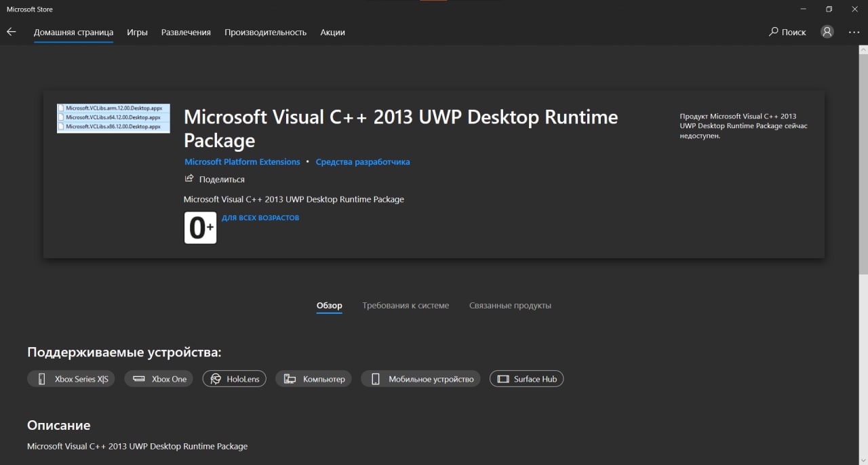Switch to the Игры tab

(137, 32)
